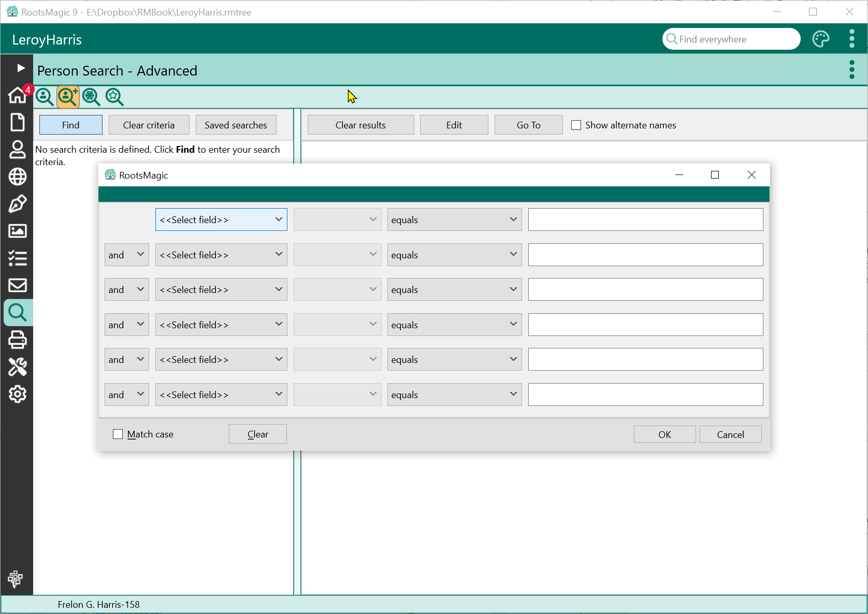Select the advanced person search toolbar icon
This screenshot has width=868, height=614.
[x=68, y=97]
